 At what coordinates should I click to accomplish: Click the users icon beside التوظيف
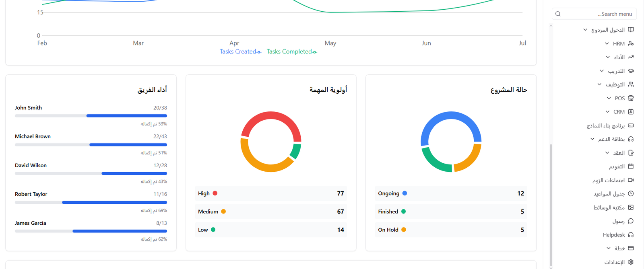[x=631, y=84]
